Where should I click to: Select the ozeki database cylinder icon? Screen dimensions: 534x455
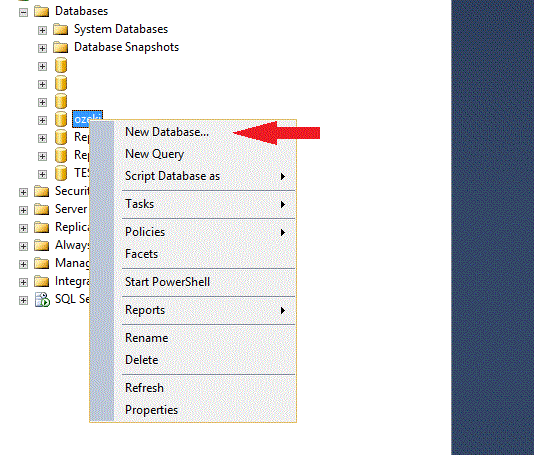click(61, 119)
